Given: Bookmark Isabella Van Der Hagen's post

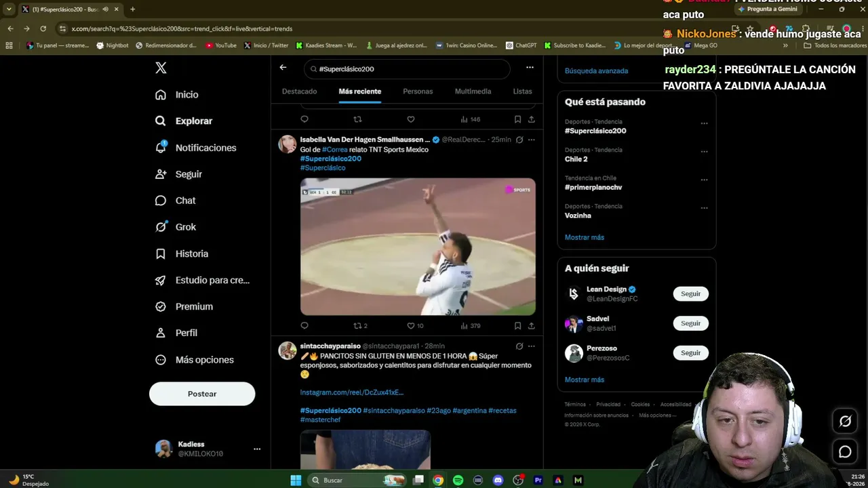Looking at the screenshot, I should coord(517,326).
